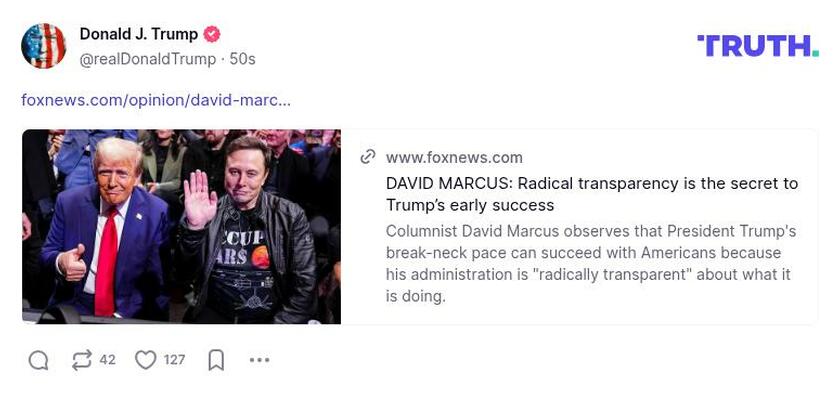Image resolution: width=840 pixels, height=406 pixels.
Task: Like the post with the heart icon
Action: tap(145, 360)
